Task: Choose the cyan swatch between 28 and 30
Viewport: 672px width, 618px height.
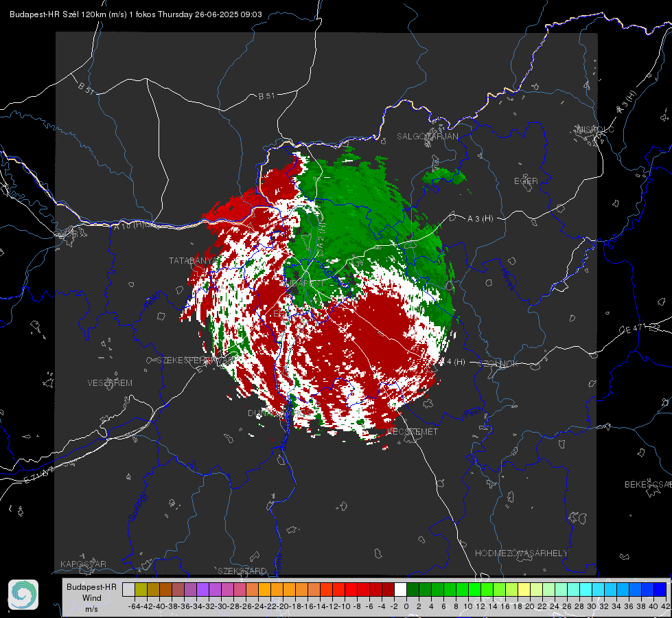Action: click(586, 589)
